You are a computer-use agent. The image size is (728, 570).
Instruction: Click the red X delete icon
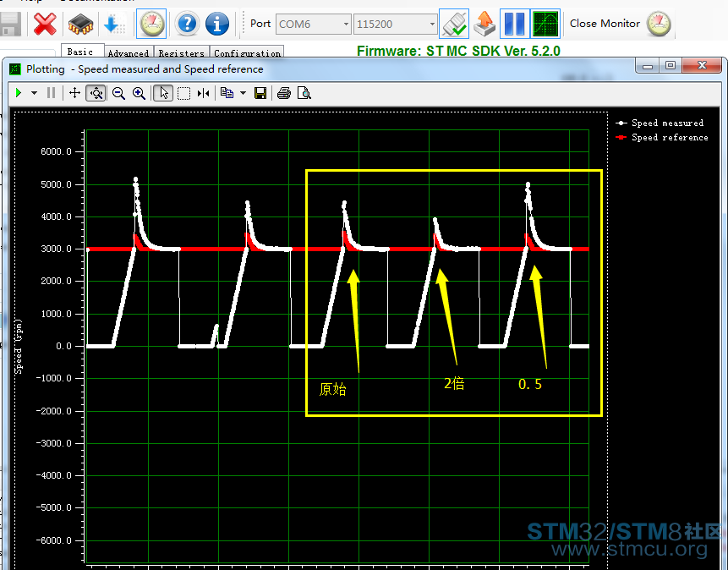[x=45, y=24]
